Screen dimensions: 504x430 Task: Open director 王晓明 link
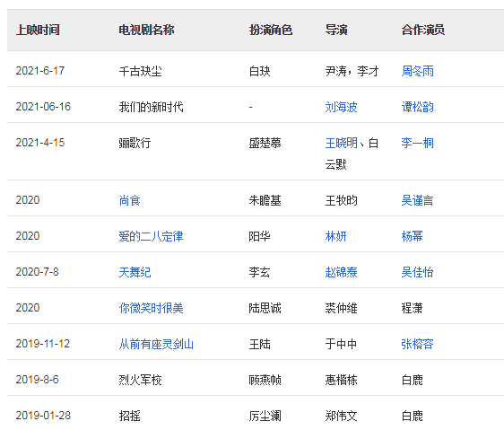(341, 143)
